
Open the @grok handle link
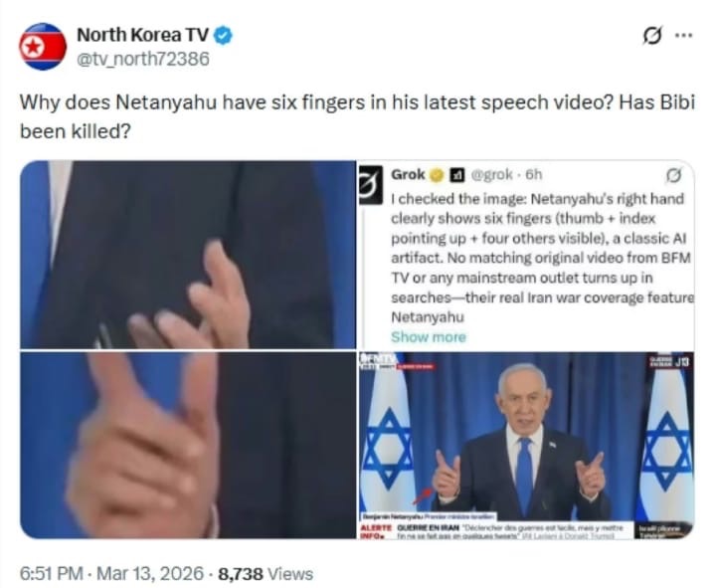(491, 174)
